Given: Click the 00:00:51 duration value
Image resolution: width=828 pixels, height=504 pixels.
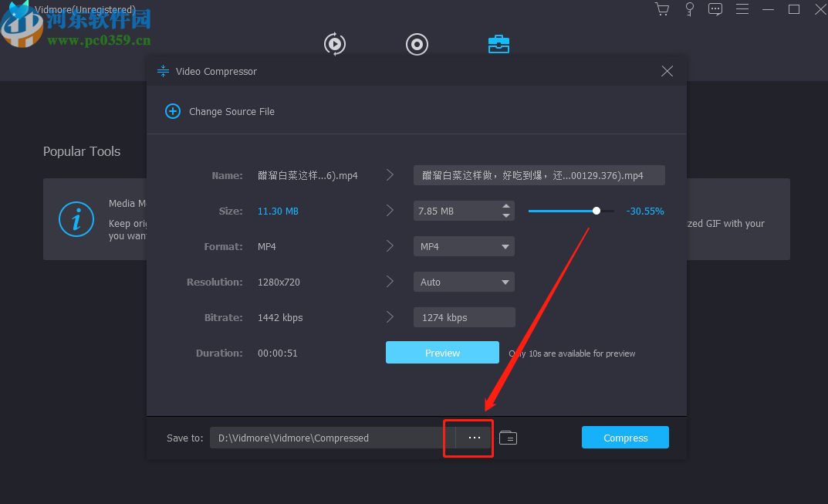Looking at the screenshot, I should tap(277, 353).
